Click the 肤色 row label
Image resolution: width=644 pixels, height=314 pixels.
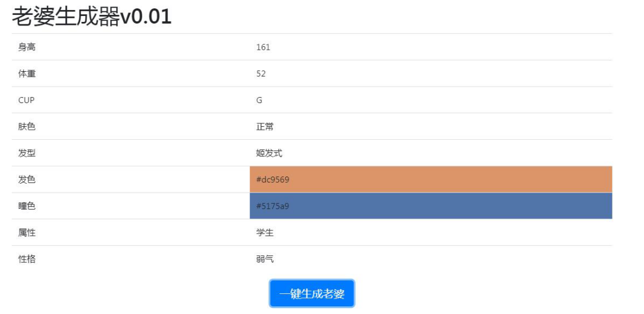[27, 127]
